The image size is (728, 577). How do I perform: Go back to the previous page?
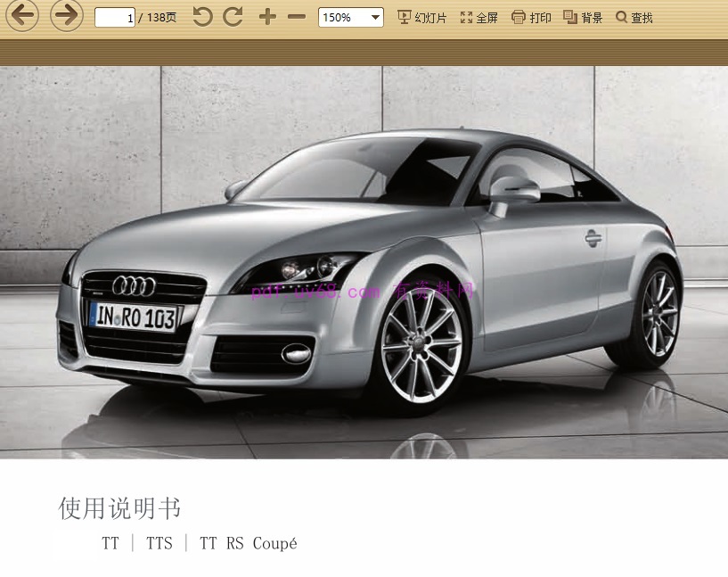coord(22,16)
